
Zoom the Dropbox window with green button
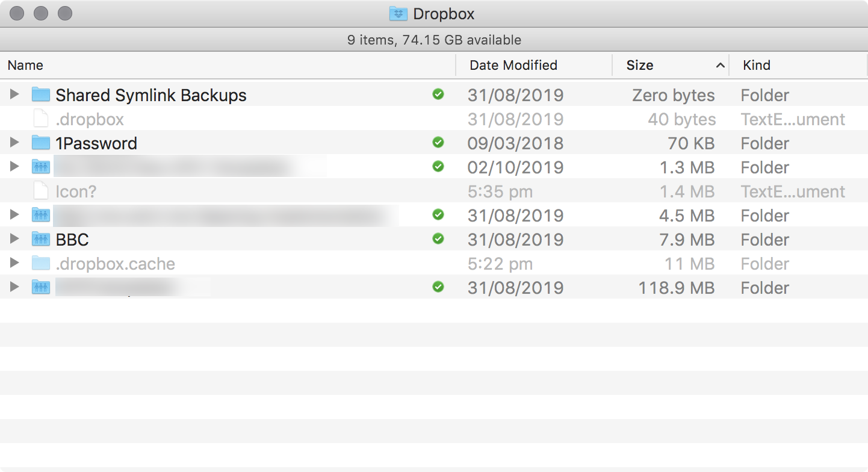point(65,13)
